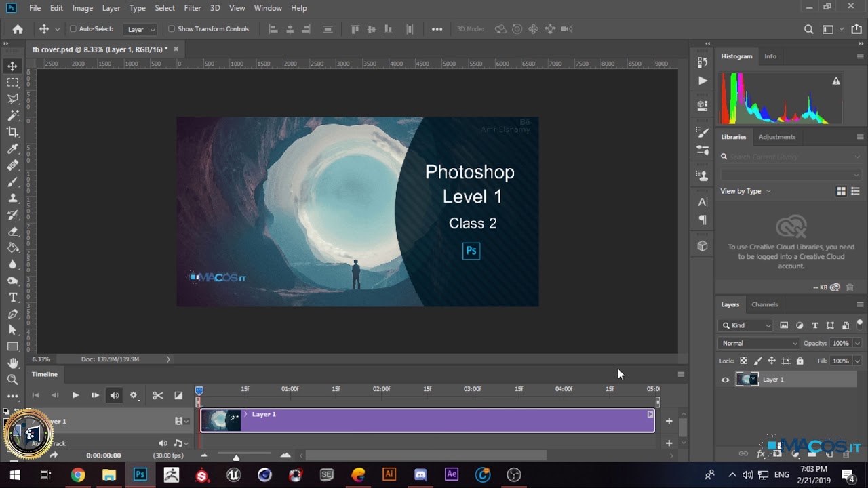The width and height of the screenshot is (868, 488).
Task: Toggle lock transparent pixels
Action: [x=744, y=361]
